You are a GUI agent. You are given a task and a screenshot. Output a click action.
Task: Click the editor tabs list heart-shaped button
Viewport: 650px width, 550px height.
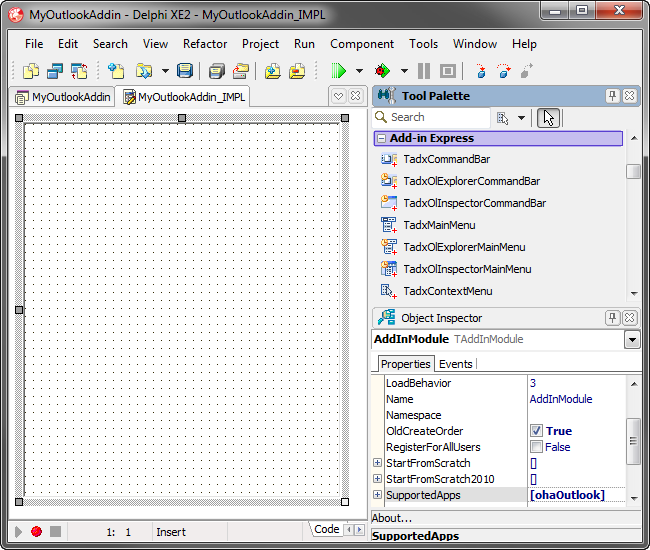[338, 96]
